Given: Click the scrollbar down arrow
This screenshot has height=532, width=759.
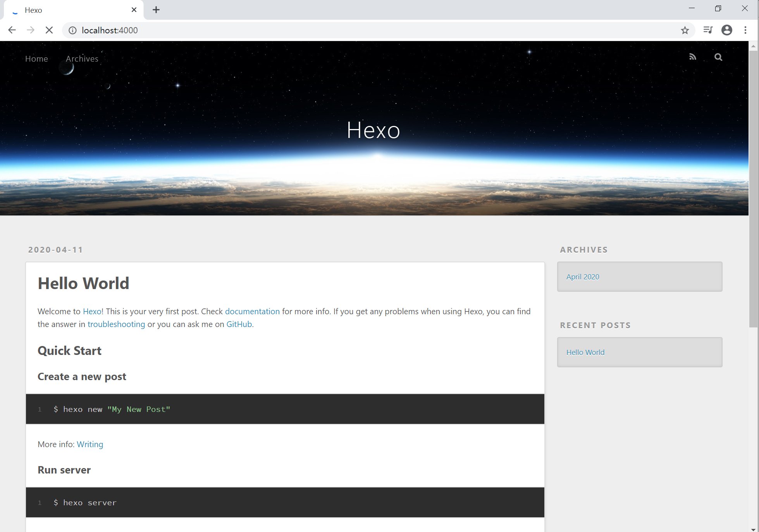Looking at the screenshot, I should click(x=753, y=529).
